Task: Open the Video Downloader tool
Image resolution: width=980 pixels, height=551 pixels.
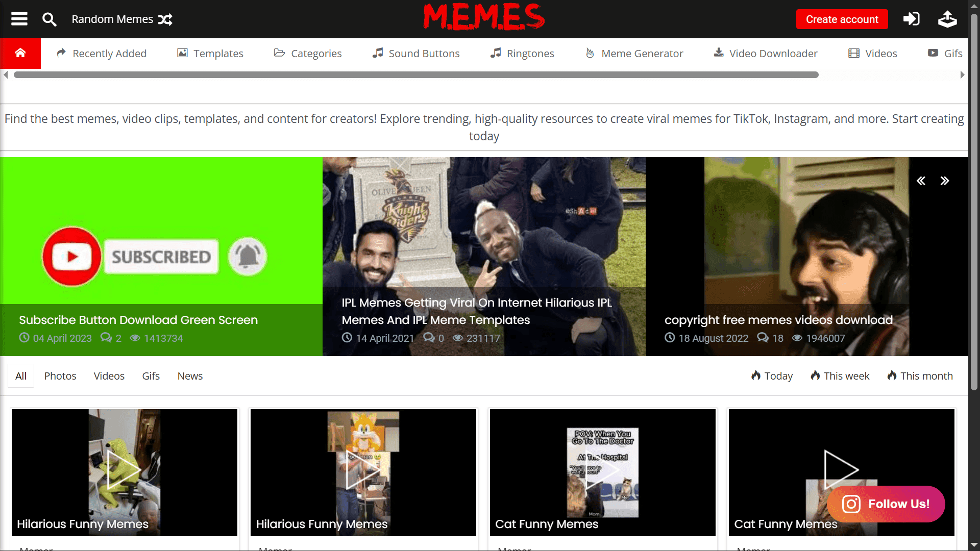Action: click(x=765, y=53)
